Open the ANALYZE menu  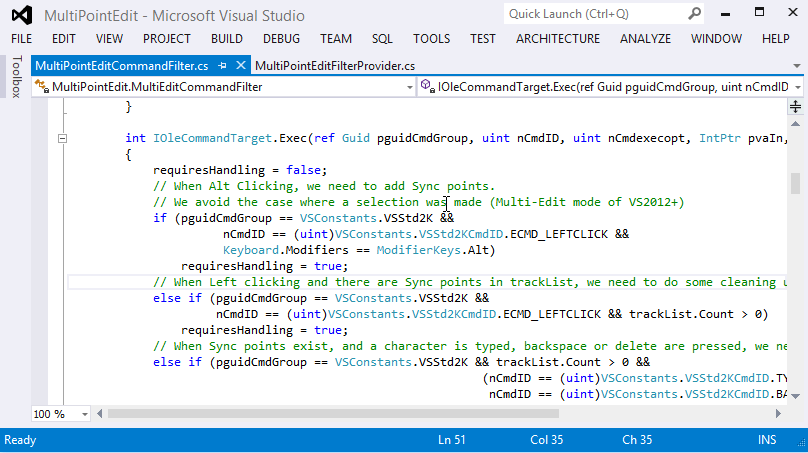645,38
